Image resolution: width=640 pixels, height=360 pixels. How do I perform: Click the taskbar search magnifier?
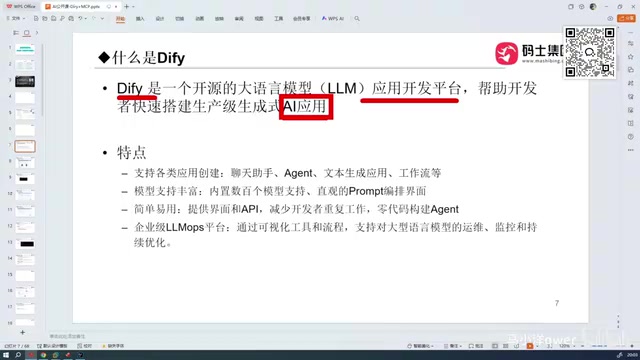click(x=18, y=355)
